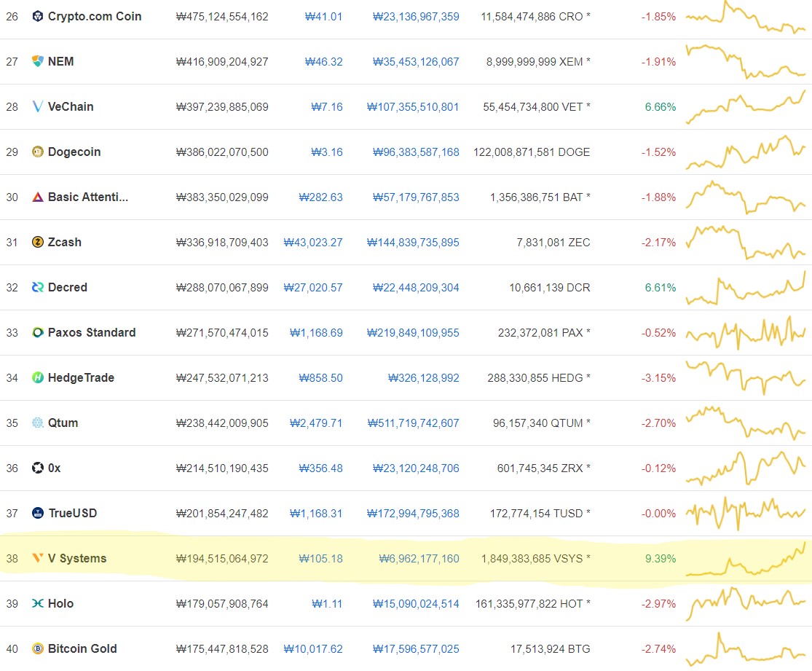Click Bitcoin Gold price ₩10,017.62

(313, 648)
